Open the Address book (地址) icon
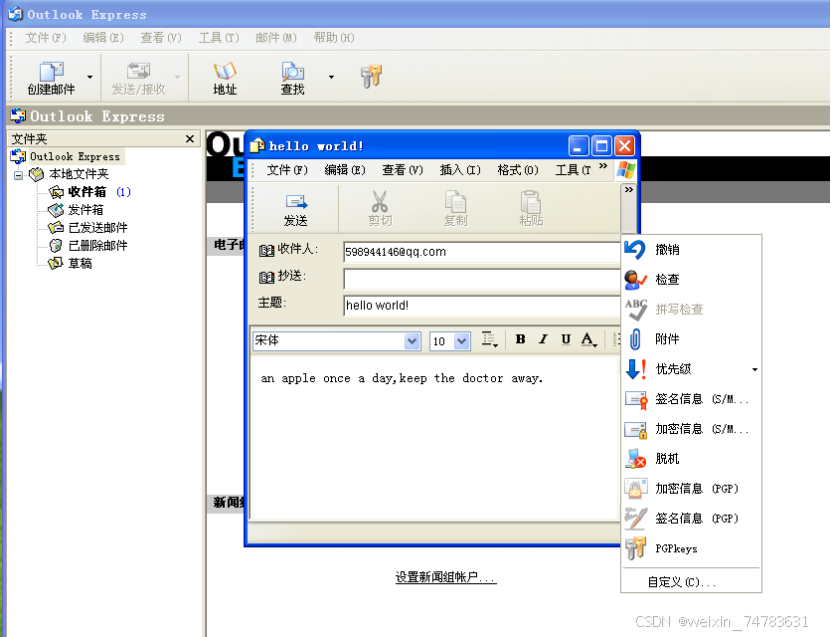The height and width of the screenshot is (637, 831). (225, 77)
